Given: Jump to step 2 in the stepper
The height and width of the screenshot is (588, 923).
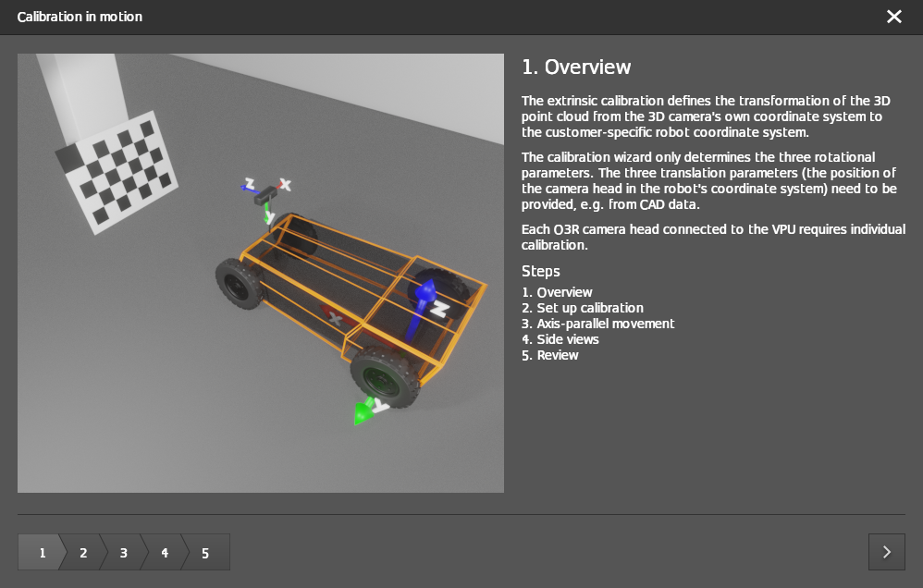Looking at the screenshot, I should tap(82, 553).
